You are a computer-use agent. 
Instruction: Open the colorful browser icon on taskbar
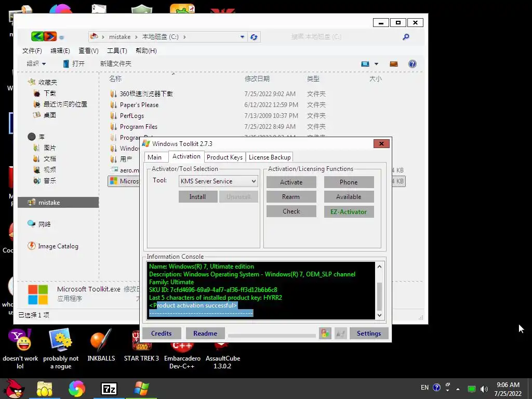77,389
